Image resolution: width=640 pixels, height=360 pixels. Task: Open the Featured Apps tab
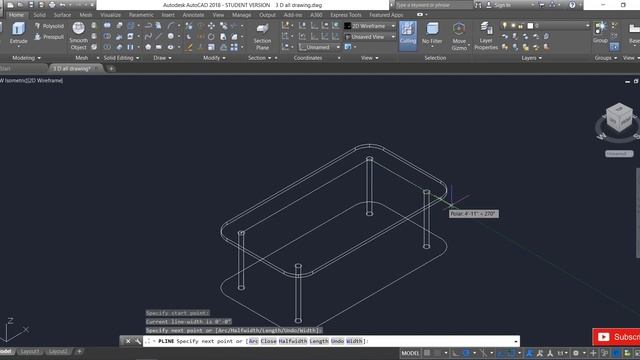point(386,15)
